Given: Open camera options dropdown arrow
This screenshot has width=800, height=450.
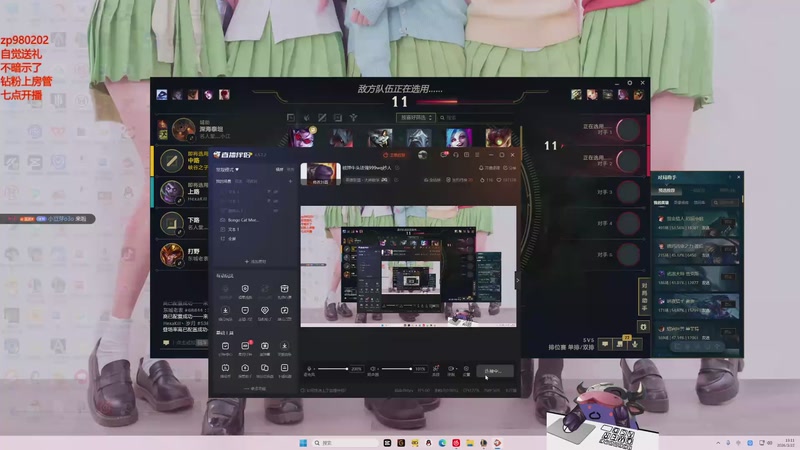Looking at the screenshot, I should coord(456,368).
